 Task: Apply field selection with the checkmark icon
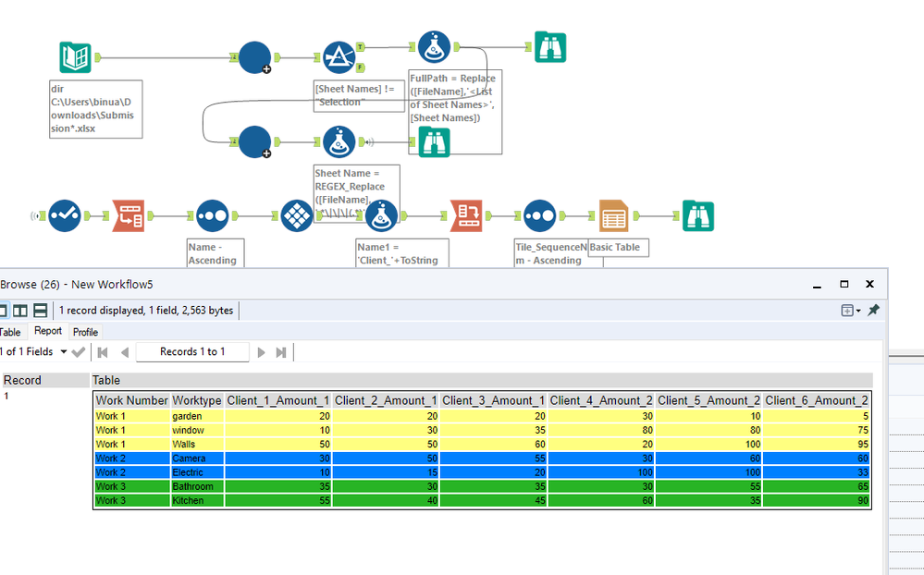click(79, 352)
